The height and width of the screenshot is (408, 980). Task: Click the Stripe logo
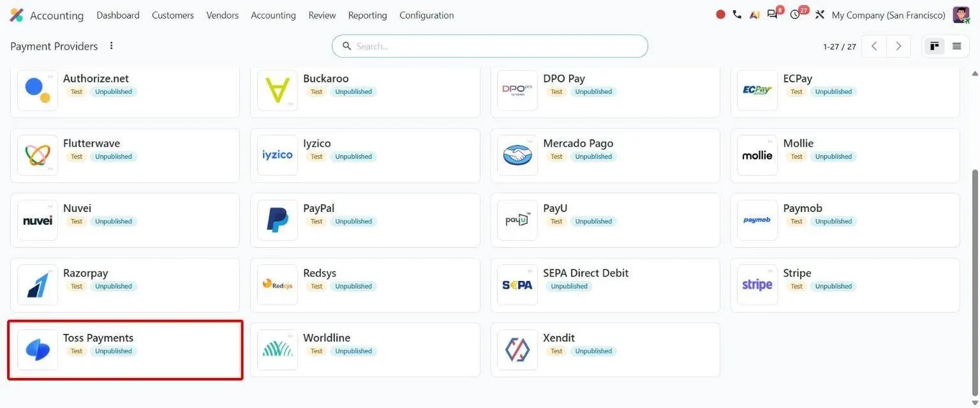click(757, 285)
